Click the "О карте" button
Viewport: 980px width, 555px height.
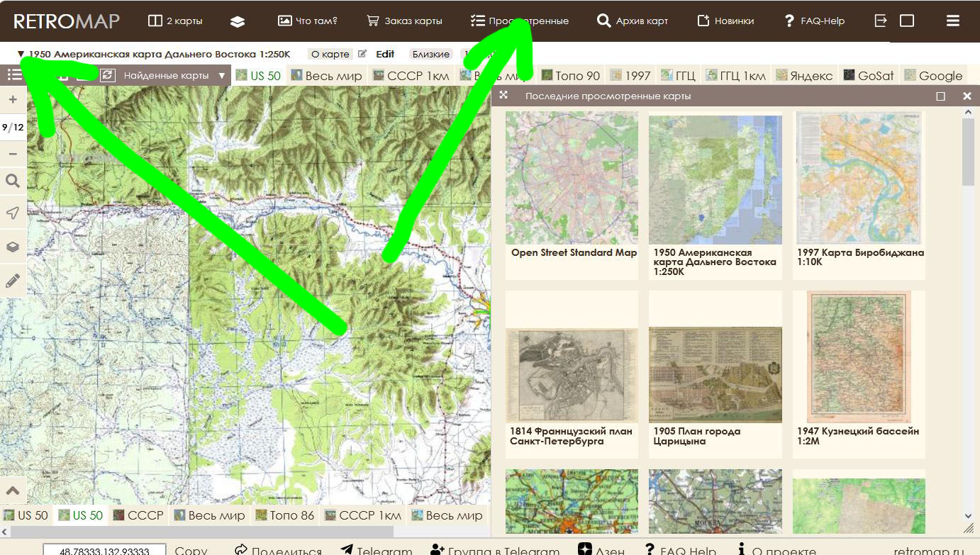(x=330, y=54)
